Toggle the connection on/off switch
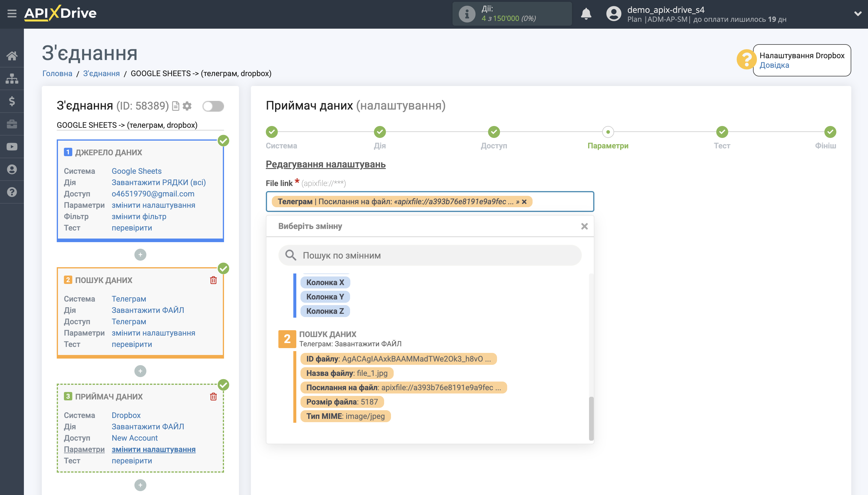 (x=213, y=106)
